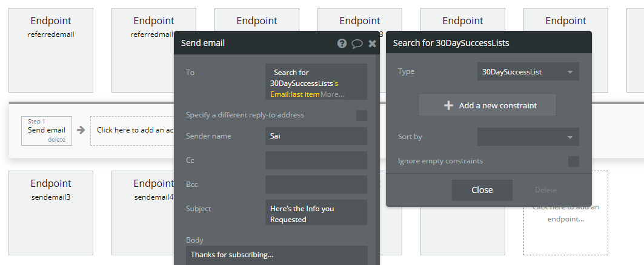The image size is (644, 265).
Task: Edit the Subject field text
Action: 316,214
